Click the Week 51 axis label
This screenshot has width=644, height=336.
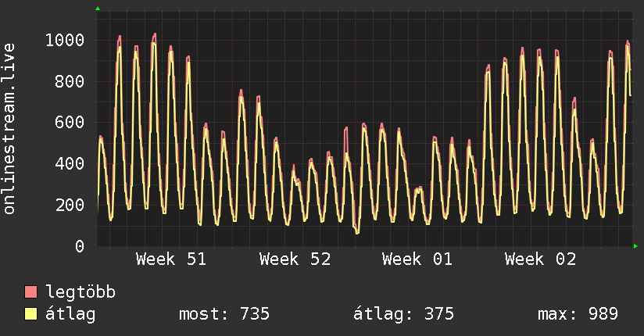[x=171, y=259]
